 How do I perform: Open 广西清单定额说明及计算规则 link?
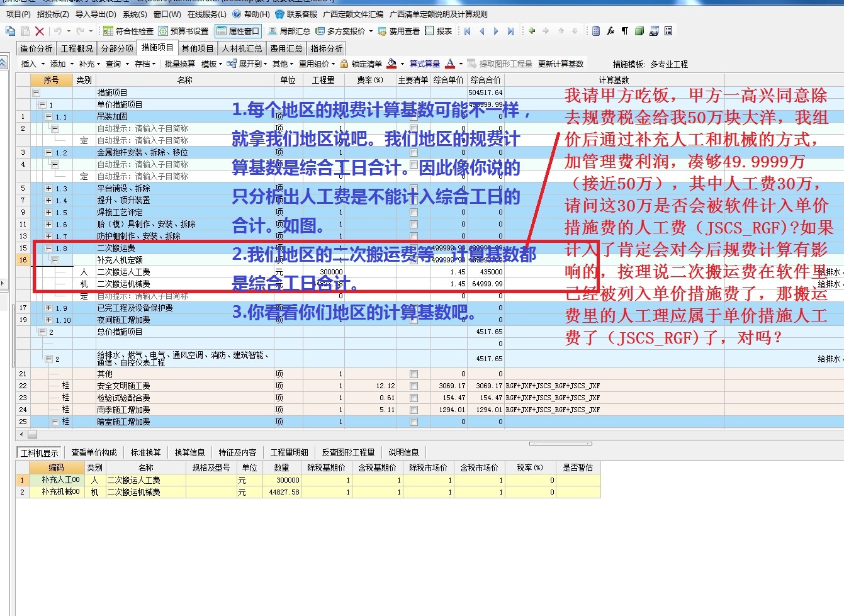pos(438,14)
